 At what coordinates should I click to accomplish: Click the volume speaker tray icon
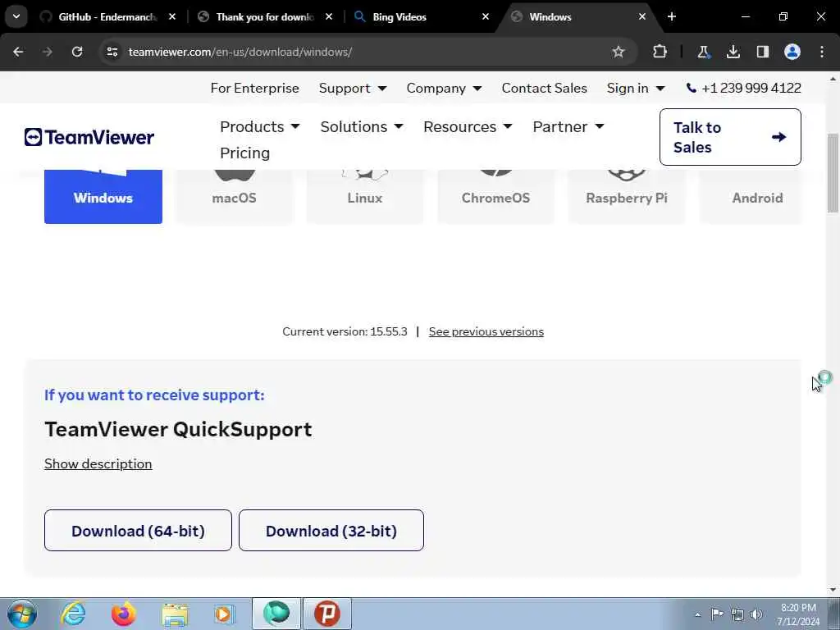pyautogui.click(x=757, y=614)
